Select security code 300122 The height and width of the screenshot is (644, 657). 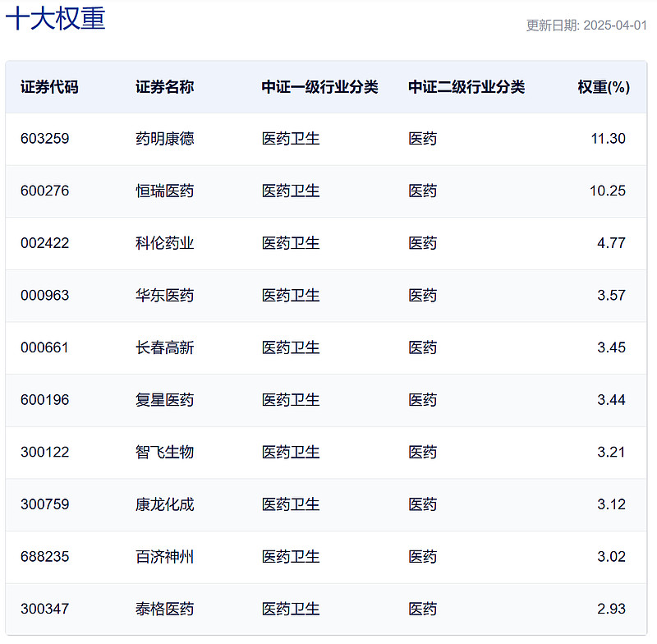click(45, 452)
